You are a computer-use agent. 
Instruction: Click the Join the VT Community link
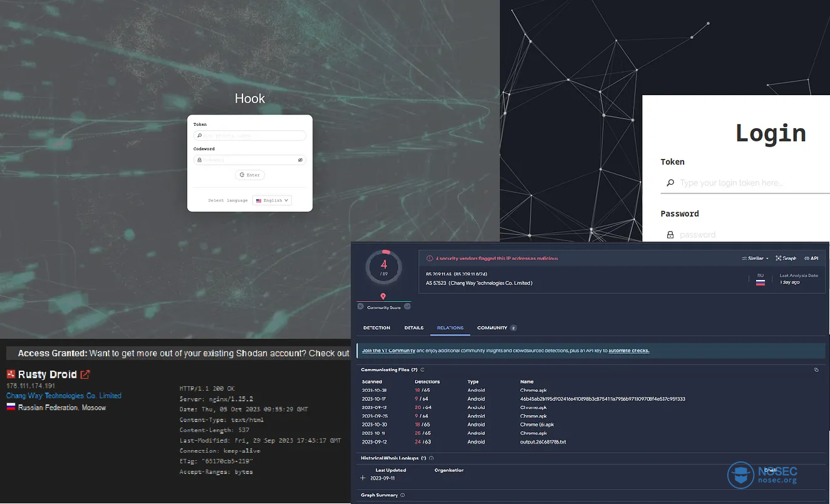[388, 351]
